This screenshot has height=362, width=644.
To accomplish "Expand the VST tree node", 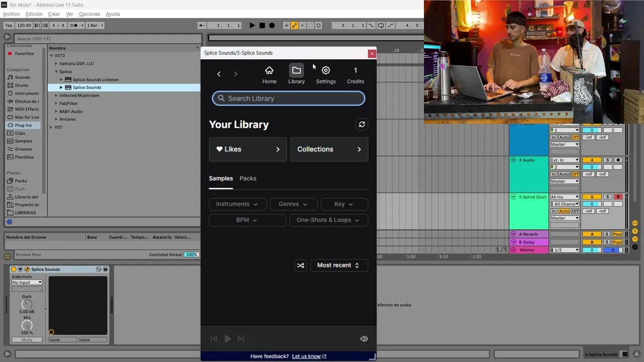I will 51,128.
